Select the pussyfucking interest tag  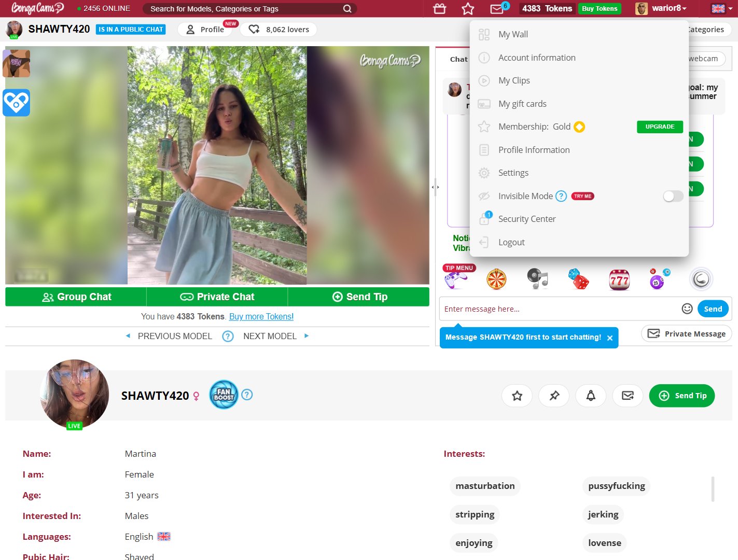pos(617,486)
